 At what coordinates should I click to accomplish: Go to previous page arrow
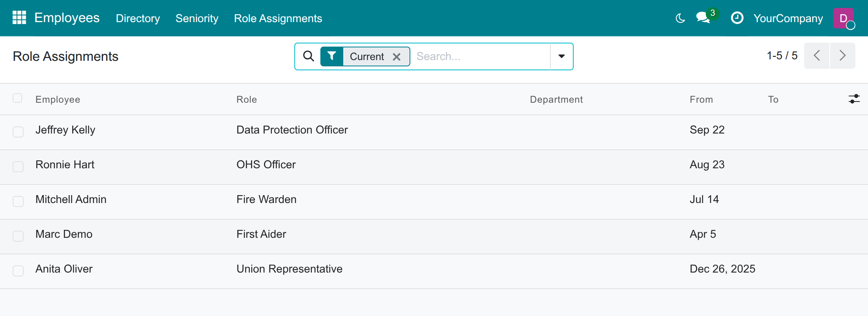817,56
